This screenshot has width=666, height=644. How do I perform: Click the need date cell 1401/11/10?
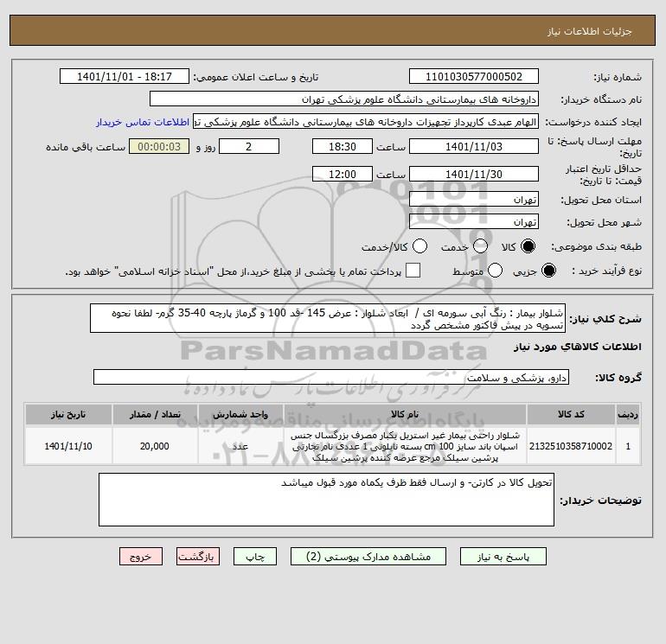(68, 446)
